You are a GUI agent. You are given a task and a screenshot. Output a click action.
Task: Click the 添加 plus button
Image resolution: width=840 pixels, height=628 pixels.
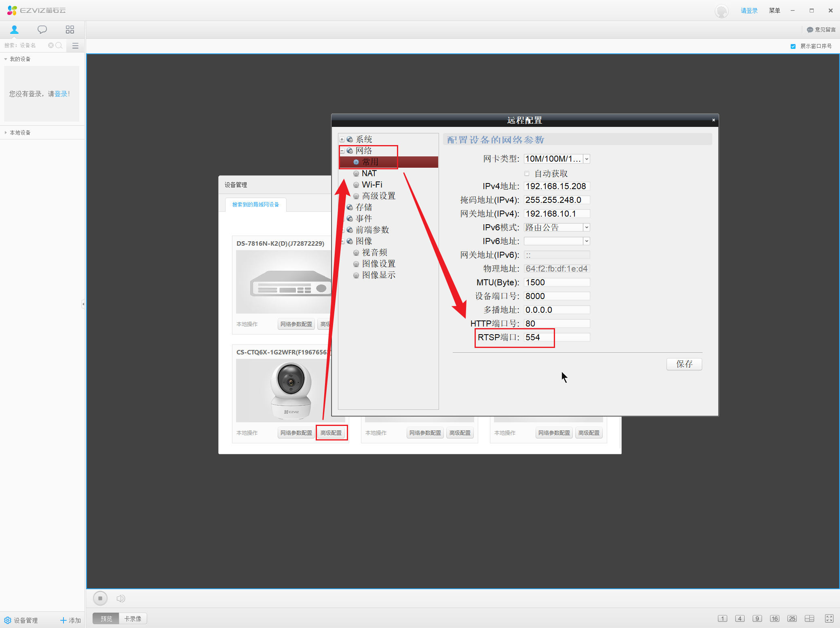click(70, 620)
